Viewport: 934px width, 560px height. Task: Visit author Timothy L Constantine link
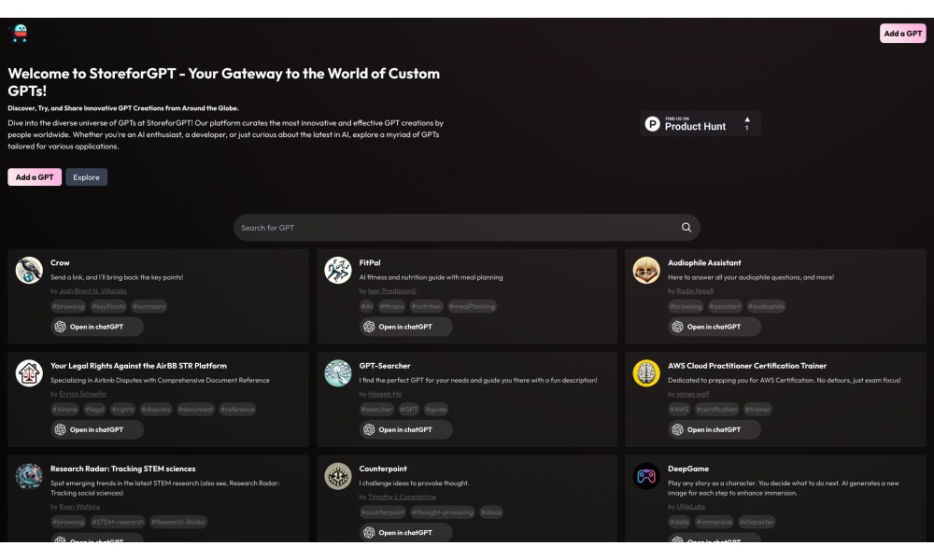click(402, 497)
